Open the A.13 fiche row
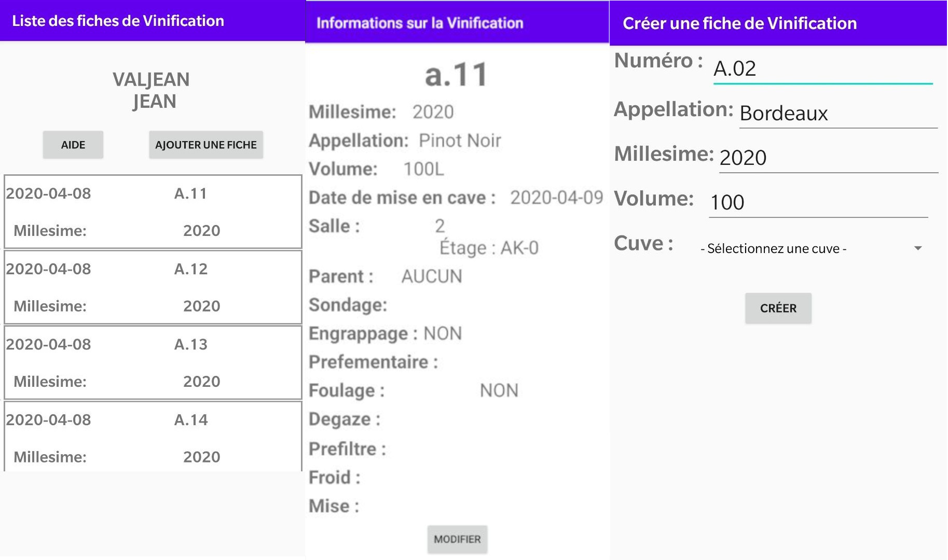 (153, 362)
